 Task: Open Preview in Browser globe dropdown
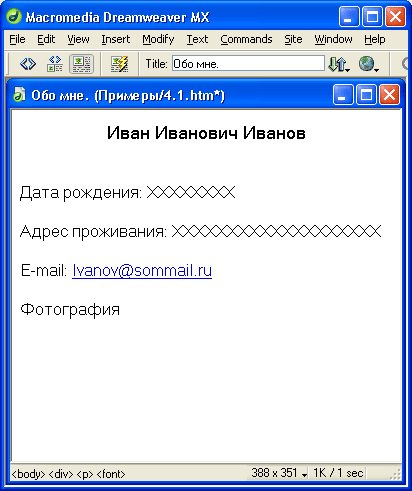(x=369, y=64)
